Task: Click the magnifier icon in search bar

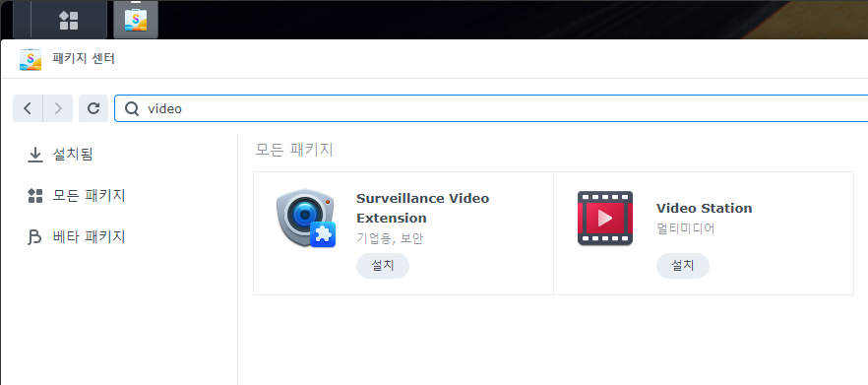Action: coord(132,108)
